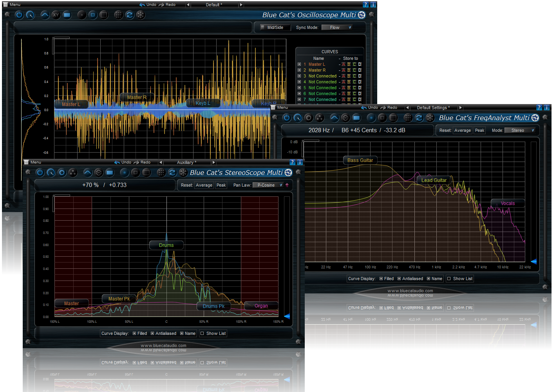Enable Show List checkbox in FreqAnalyst Multi

(449, 279)
